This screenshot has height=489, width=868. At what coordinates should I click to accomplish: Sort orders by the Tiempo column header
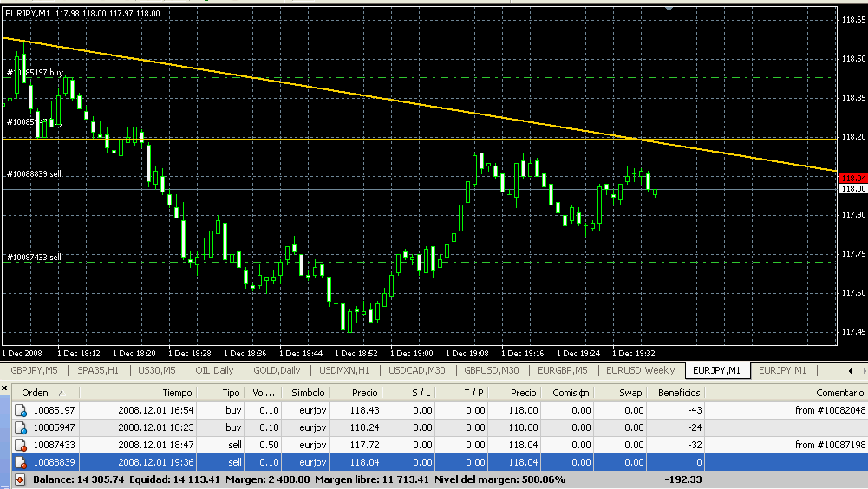(x=139, y=393)
